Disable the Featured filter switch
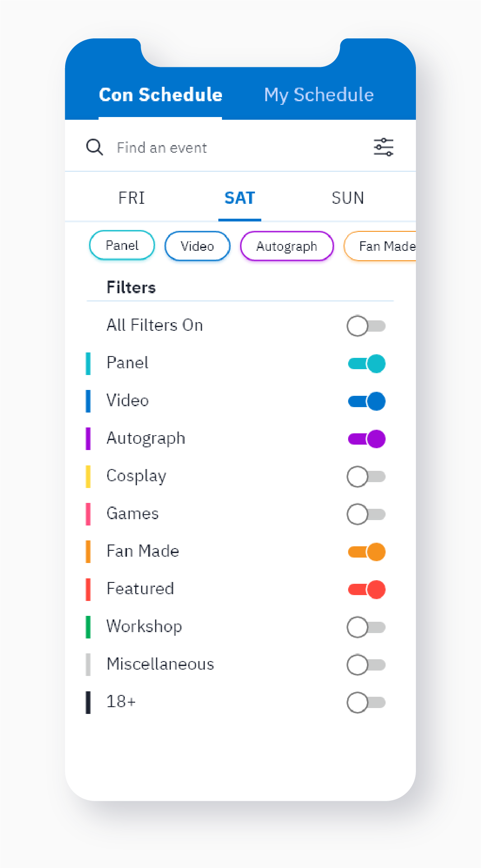The image size is (481, 868). pos(366,589)
